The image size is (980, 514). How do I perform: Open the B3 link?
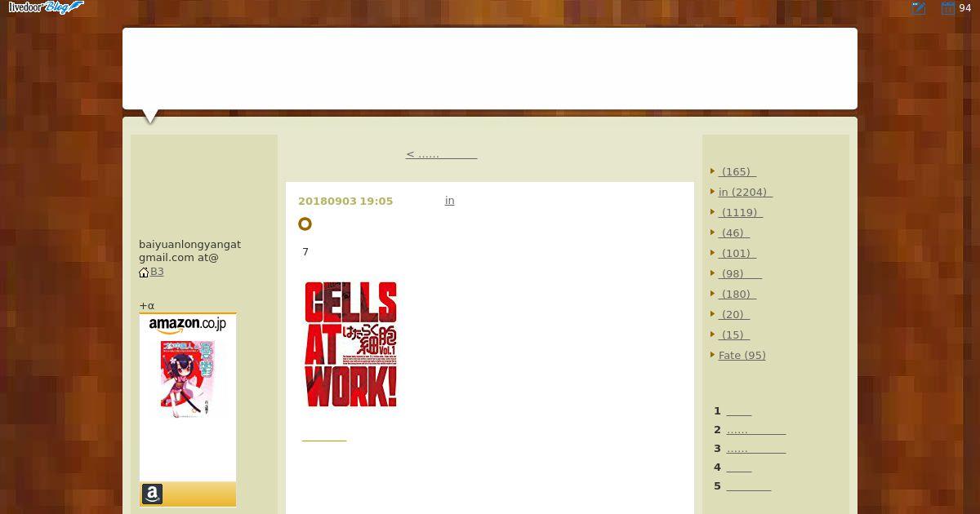point(157,272)
